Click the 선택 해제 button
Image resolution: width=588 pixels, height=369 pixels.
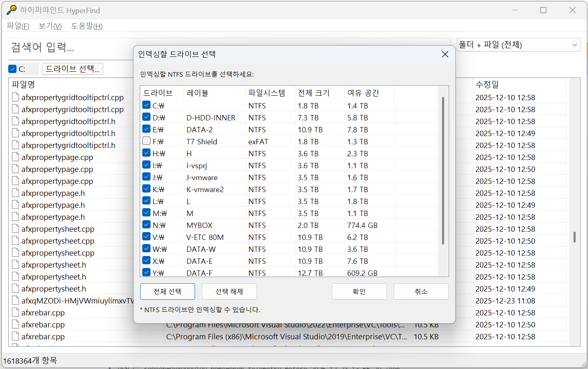pyautogui.click(x=229, y=291)
